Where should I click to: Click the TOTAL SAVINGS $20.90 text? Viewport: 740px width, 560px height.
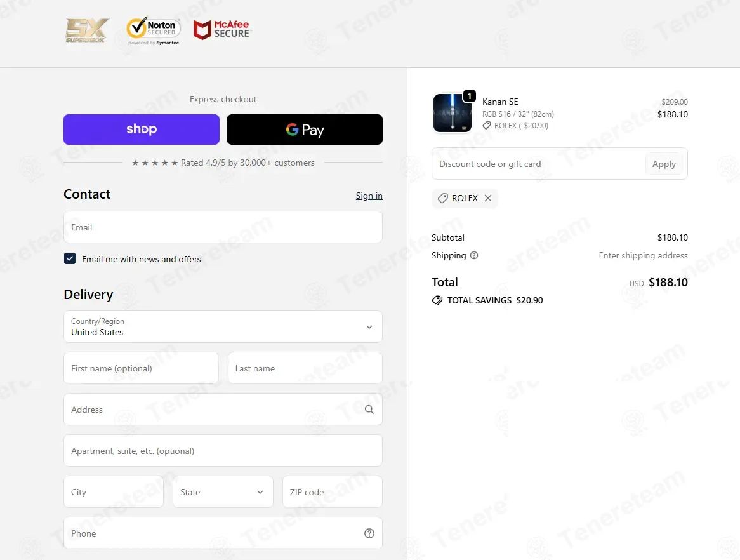pyautogui.click(x=495, y=300)
